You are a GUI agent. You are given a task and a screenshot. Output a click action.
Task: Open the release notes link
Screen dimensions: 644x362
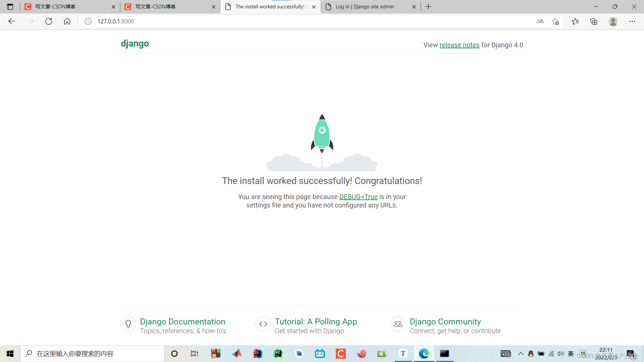459,45
